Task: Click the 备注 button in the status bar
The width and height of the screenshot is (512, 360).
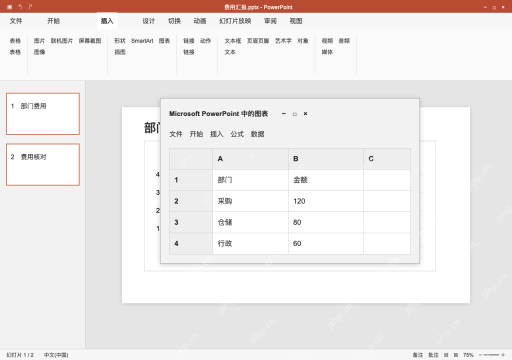Action: point(418,355)
